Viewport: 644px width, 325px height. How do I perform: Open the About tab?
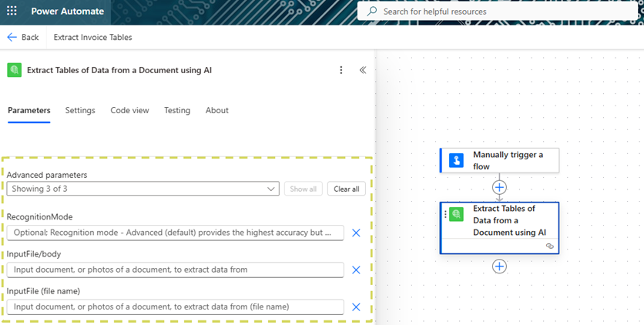click(217, 110)
